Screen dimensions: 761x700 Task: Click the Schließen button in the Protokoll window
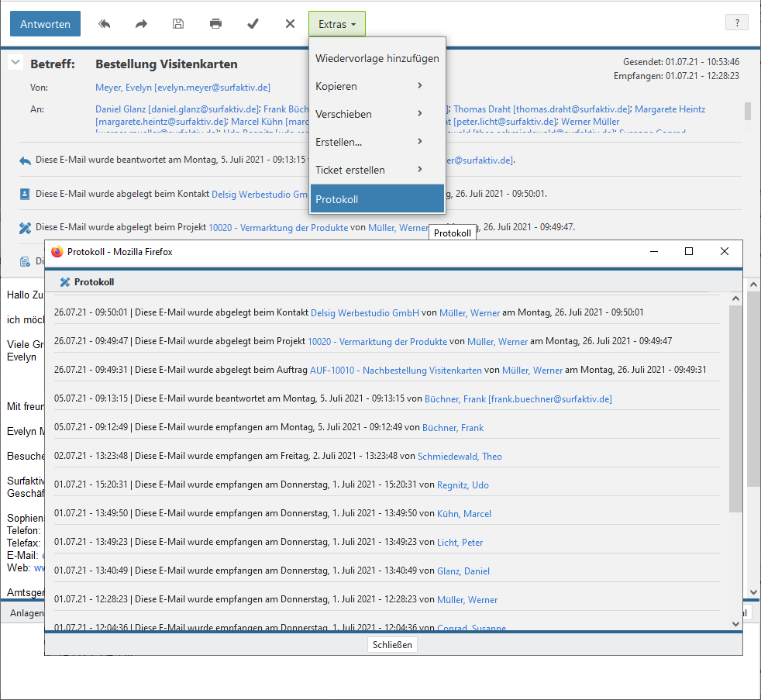click(x=392, y=645)
